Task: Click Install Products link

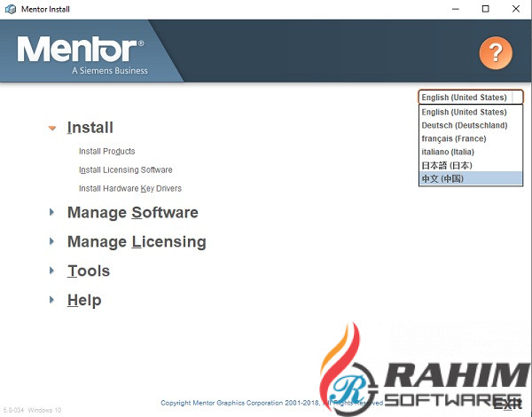Action: 107,151
